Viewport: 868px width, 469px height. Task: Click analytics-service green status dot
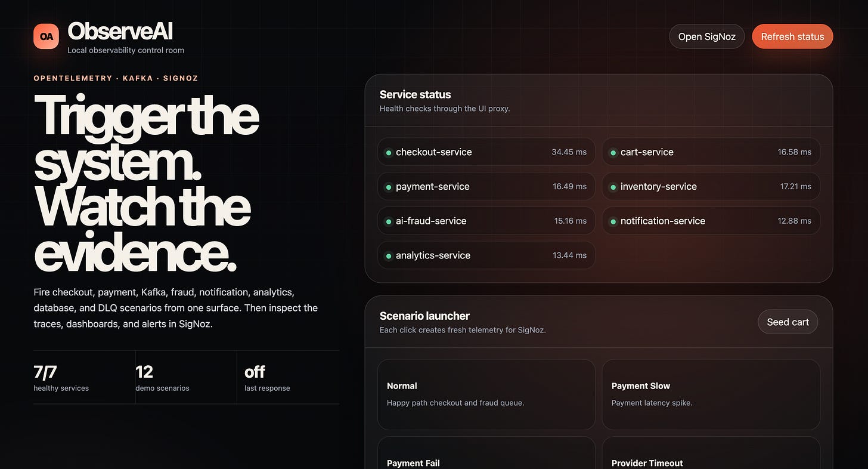point(388,256)
